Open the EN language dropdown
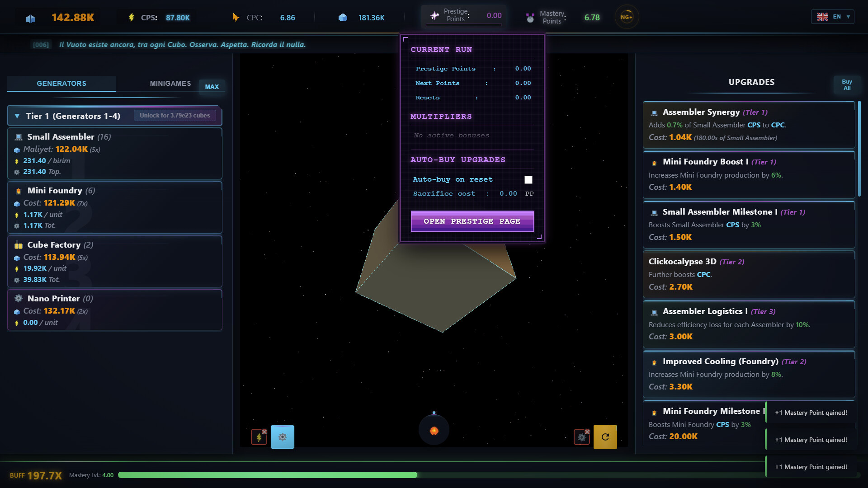868x488 pixels. point(832,16)
